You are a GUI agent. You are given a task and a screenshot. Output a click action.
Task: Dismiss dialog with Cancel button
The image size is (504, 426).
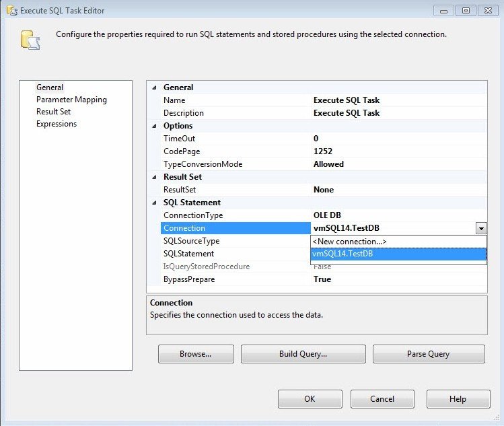tap(382, 399)
